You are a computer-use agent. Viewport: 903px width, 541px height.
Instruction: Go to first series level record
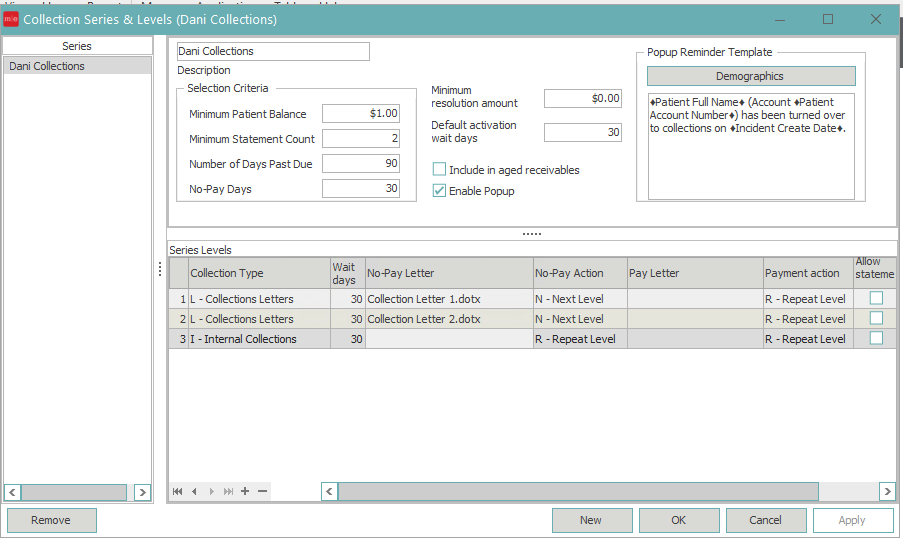coord(178,491)
